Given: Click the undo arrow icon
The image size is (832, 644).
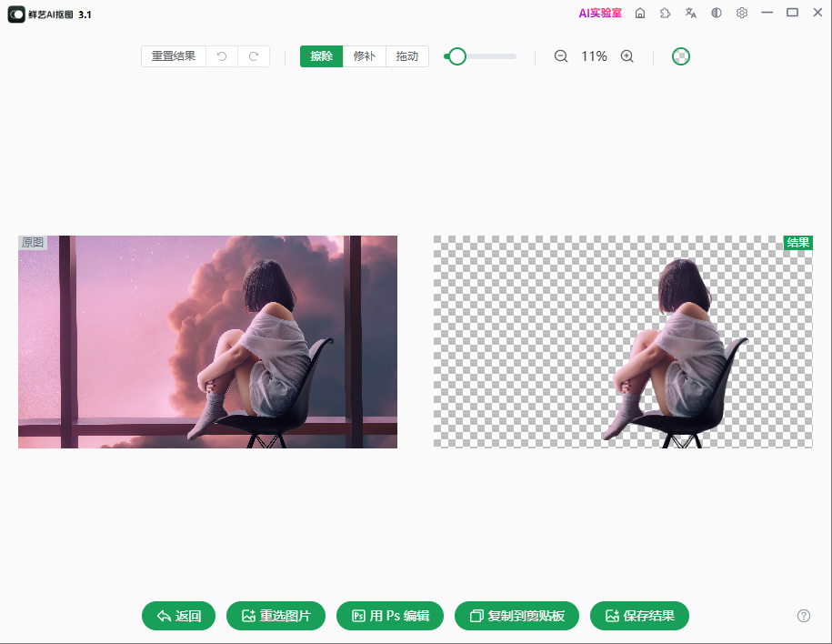Looking at the screenshot, I should click(221, 55).
